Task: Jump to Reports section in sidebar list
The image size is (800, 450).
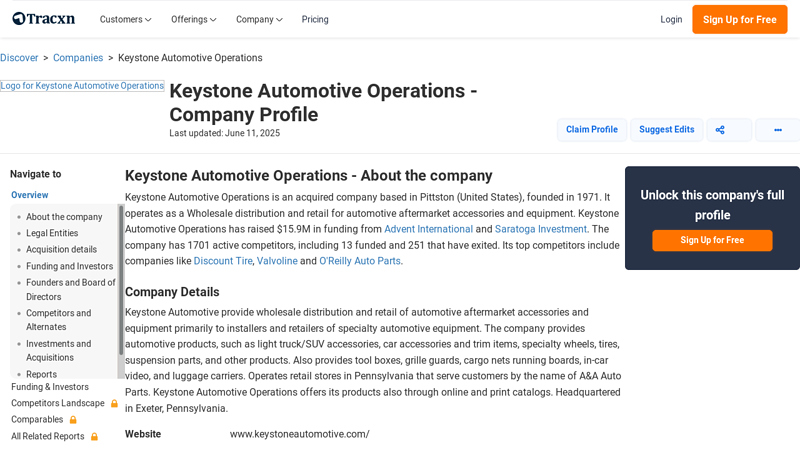Action: [41, 374]
